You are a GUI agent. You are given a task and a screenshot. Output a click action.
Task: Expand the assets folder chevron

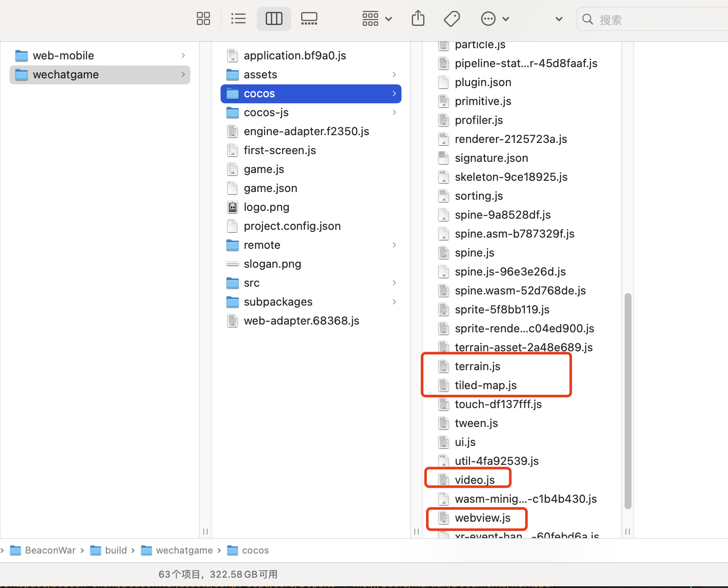point(394,74)
